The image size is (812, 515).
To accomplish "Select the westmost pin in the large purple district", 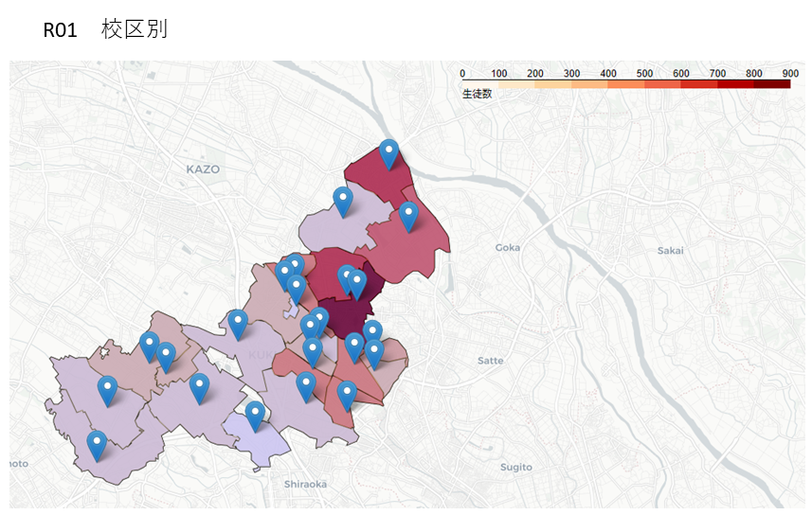I will pyautogui.click(x=108, y=391).
